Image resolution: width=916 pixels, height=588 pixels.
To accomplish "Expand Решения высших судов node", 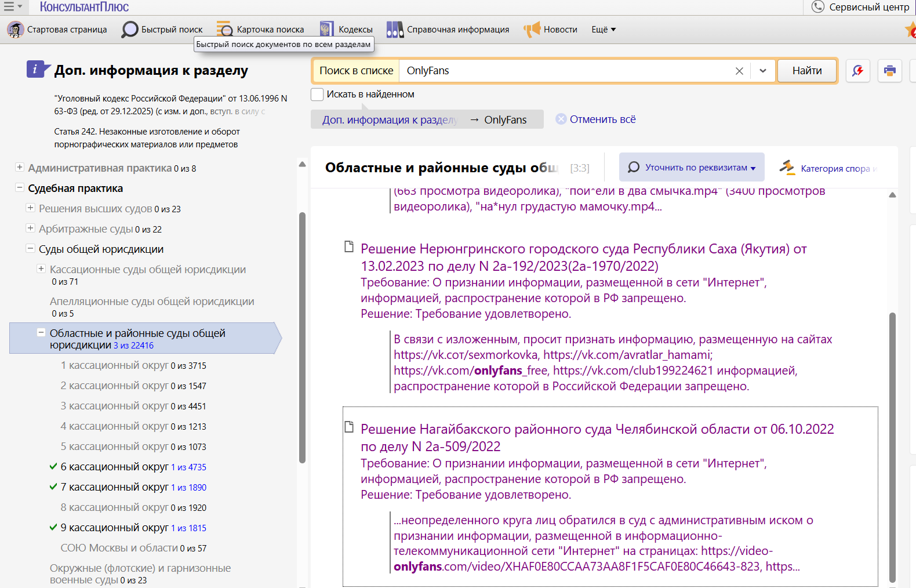I will [30, 208].
